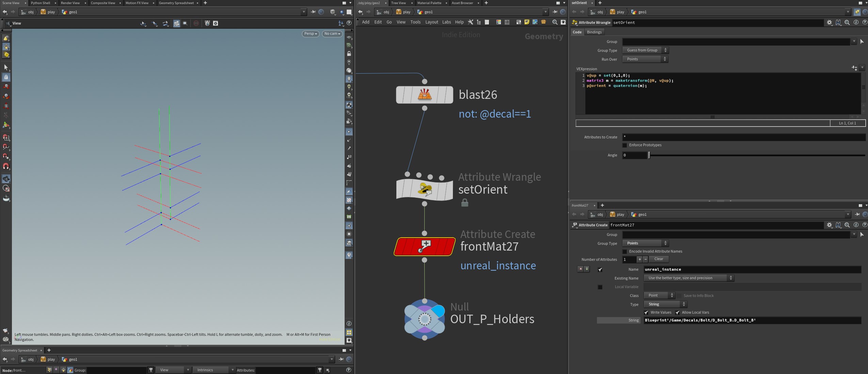Click the viewport help question mark icon

(349, 23)
